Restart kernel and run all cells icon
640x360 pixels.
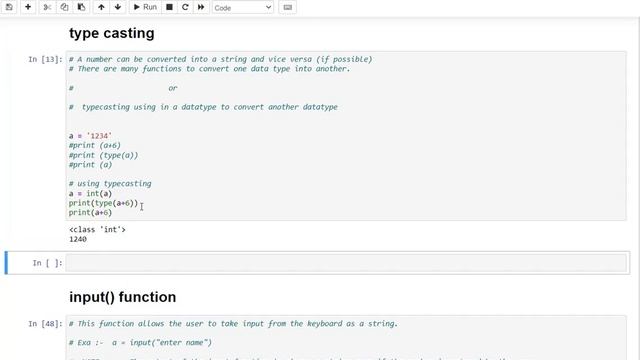[x=201, y=7]
